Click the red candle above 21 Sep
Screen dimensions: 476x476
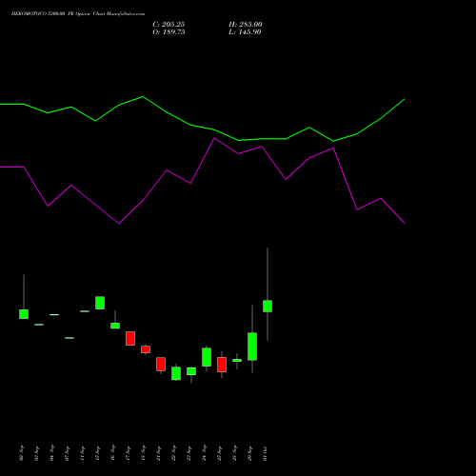(161, 364)
